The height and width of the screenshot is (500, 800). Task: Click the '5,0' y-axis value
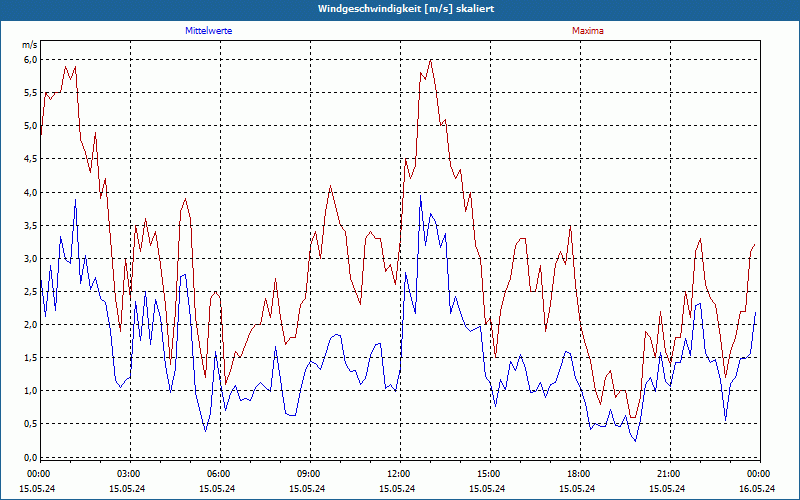pyautogui.click(x=30, y=126)
